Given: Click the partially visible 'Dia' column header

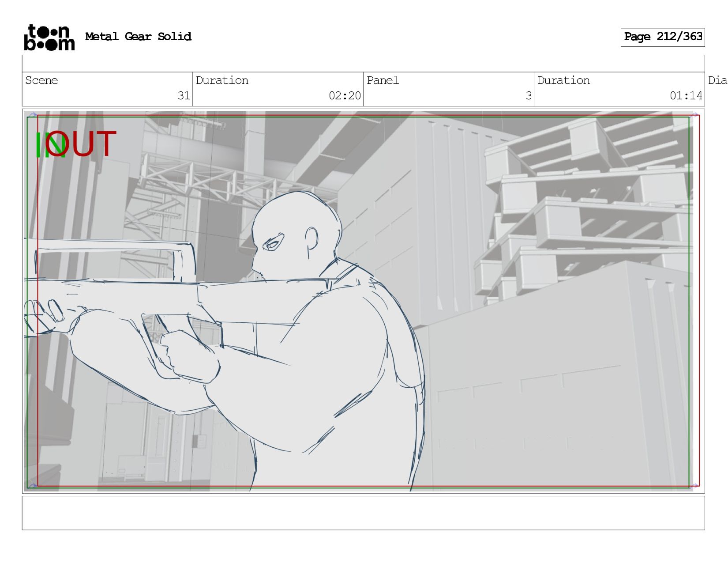Looking at the screenshot, I should point(717,80).
